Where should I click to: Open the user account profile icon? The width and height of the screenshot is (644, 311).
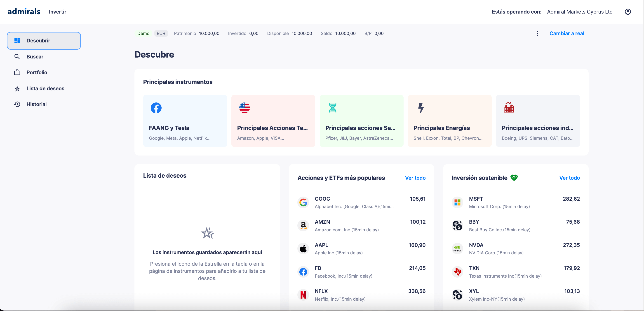(x=628, y=12)
